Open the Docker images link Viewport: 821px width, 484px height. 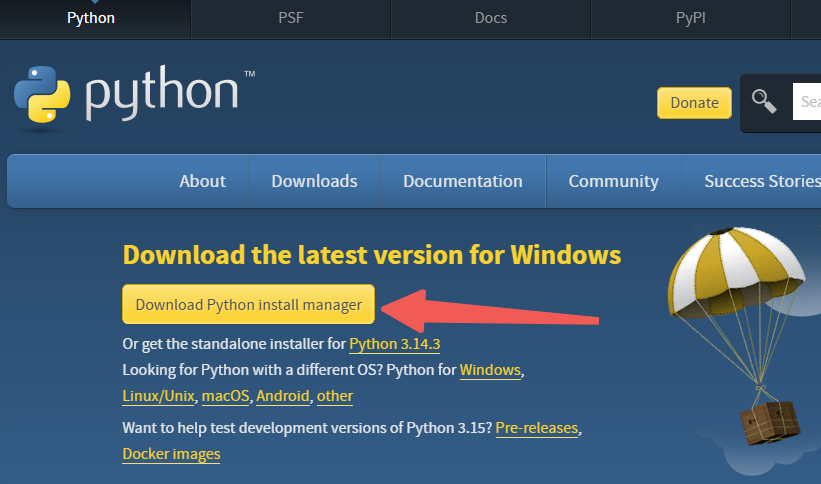tap(171, 454)
